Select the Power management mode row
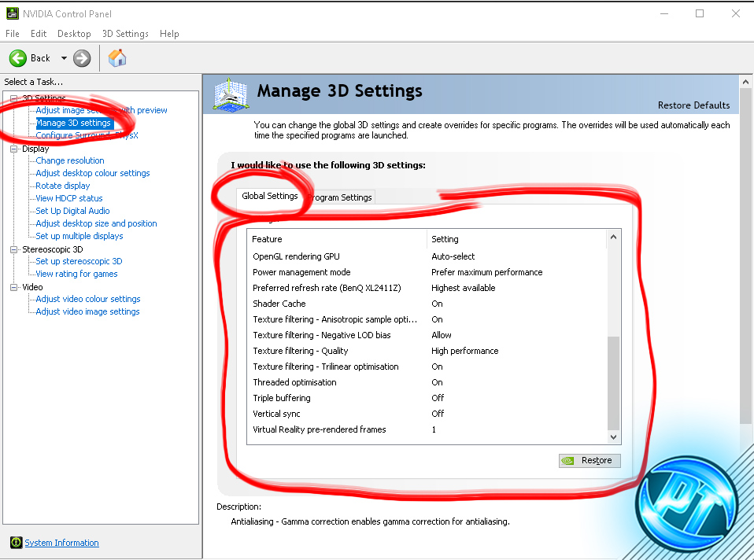 click(x=427, y=272)
